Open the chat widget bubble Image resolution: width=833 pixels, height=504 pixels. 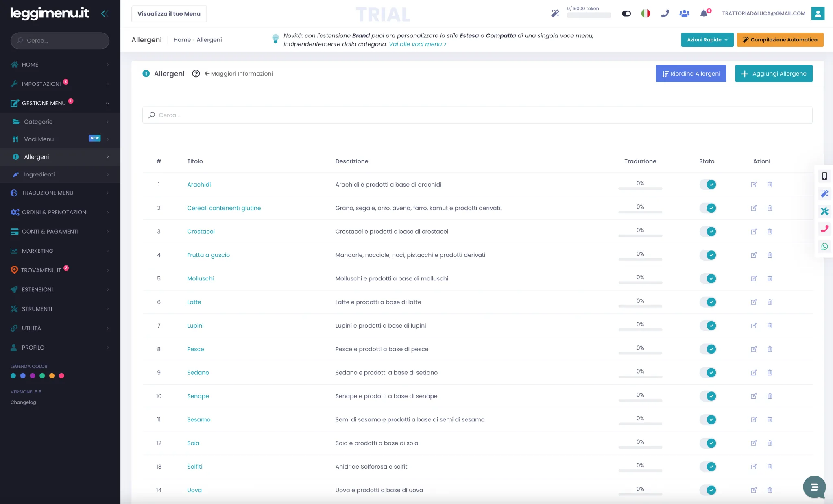pyautogui.click(x=814, y=487)
